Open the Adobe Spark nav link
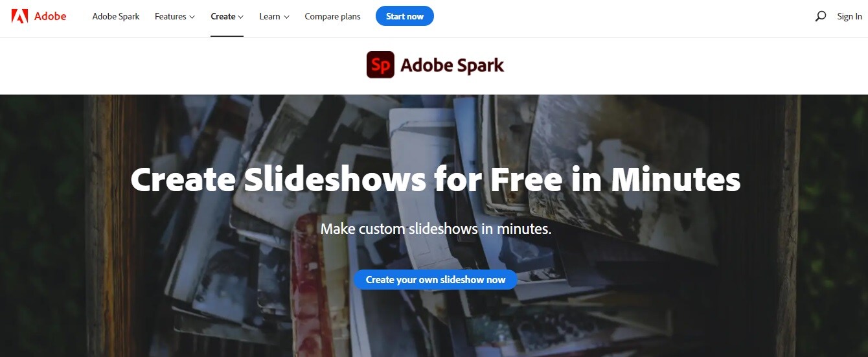 click(116, 16)
